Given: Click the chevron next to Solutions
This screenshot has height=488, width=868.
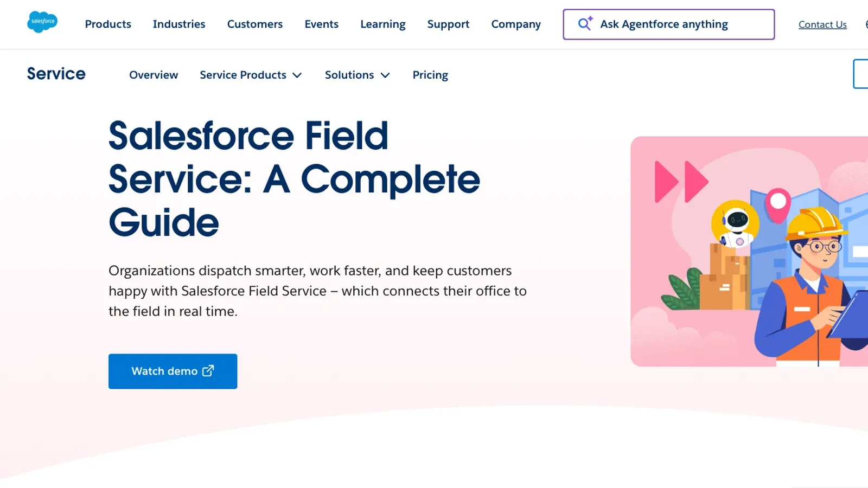Looking at the screenshot, I should 385,75.
